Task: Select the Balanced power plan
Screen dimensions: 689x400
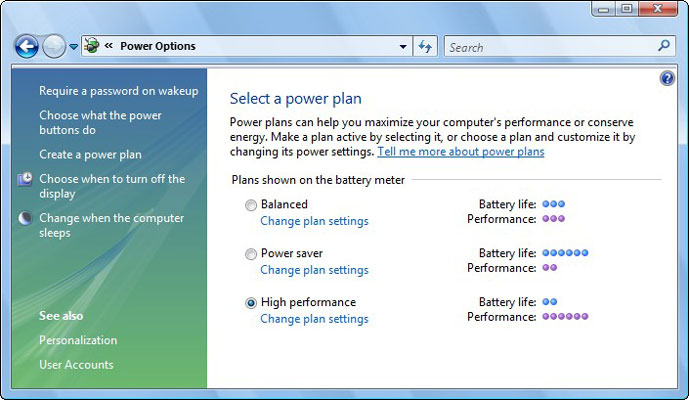Action: point(250,205)
